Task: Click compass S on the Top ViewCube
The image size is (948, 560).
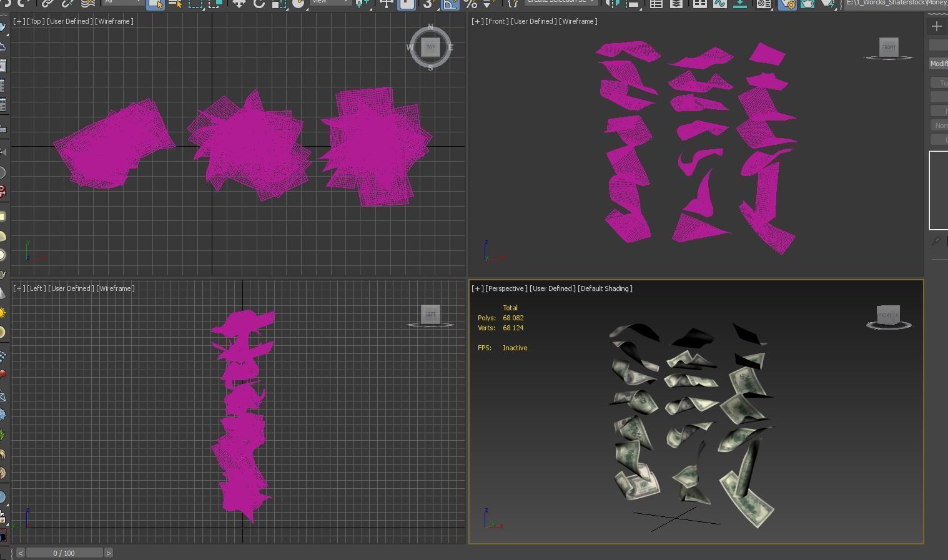Action: tap(430, 67)
